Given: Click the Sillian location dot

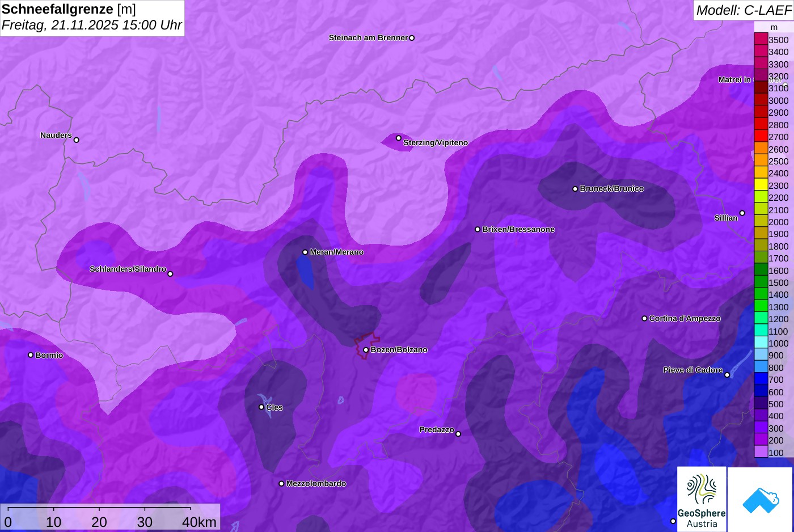Looking at the screenshot, I should [x=742, y=213].
